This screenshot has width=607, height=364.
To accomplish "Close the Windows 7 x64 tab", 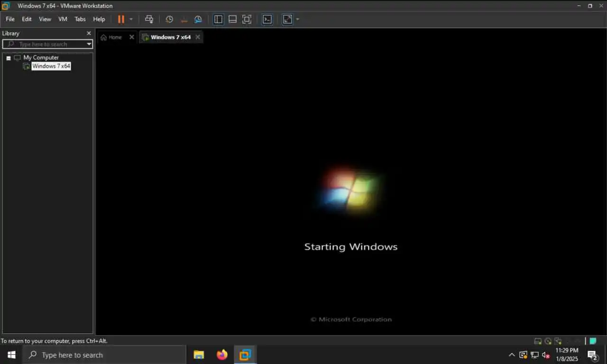I will click(198, 37).
